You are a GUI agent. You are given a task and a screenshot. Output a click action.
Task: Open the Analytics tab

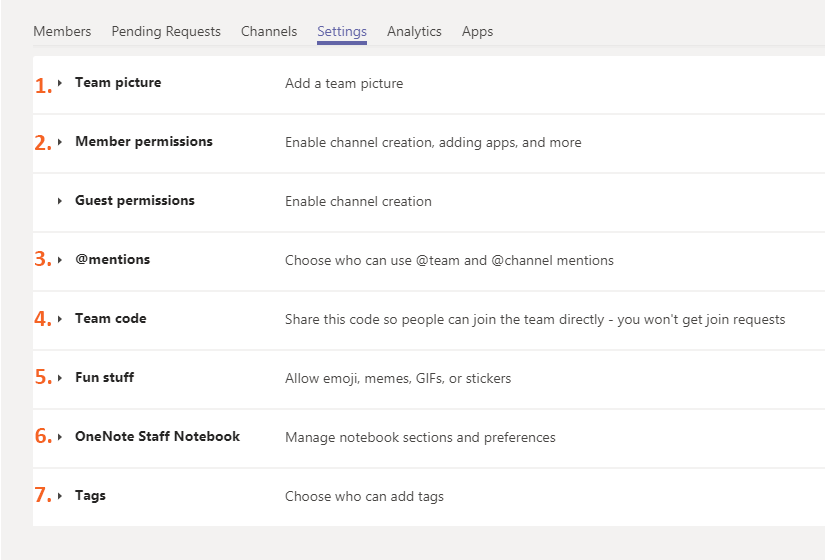pos(414,31)
